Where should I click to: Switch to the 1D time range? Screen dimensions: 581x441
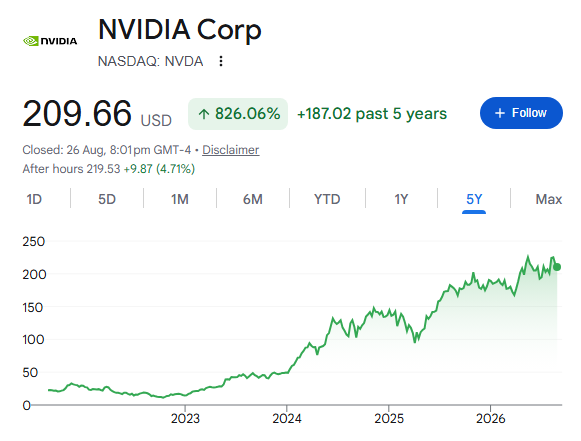34,199
